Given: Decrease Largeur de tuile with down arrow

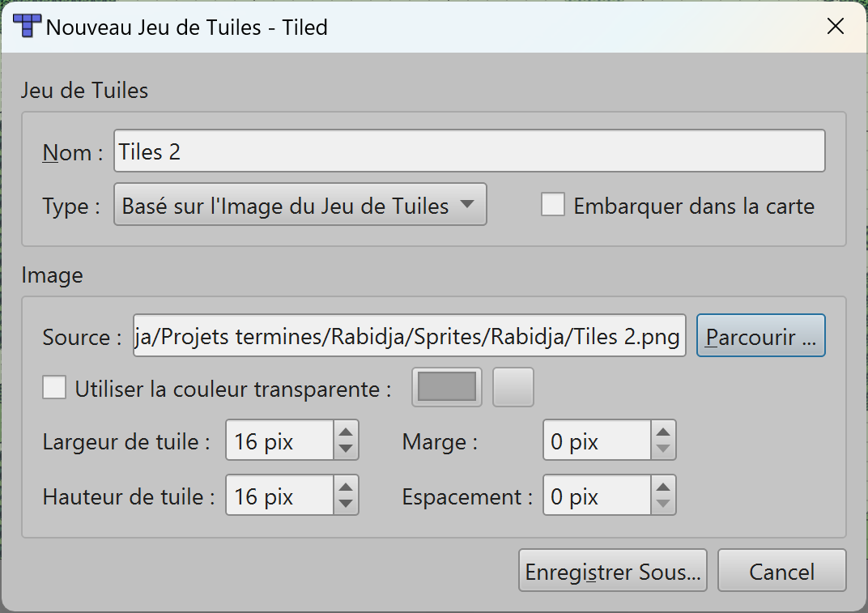Looking at the screenshot, I should pyautogui.click(x=346, y=449).
